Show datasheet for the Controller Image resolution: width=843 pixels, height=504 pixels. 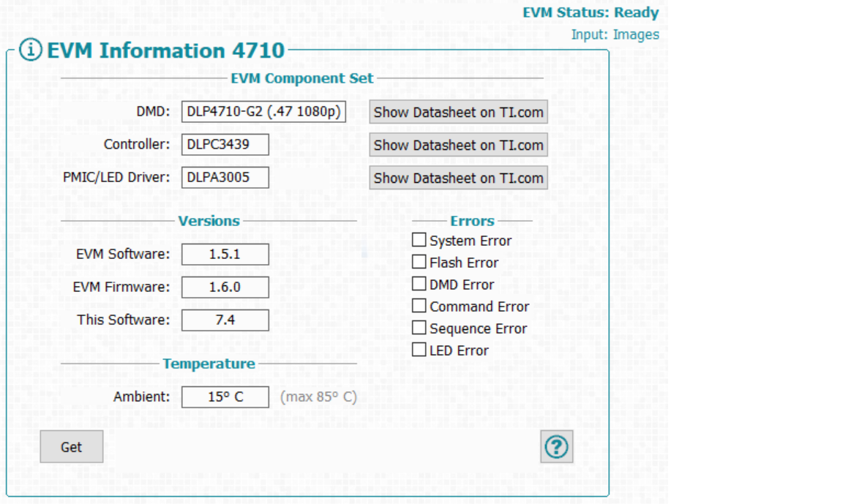point(459,145)
